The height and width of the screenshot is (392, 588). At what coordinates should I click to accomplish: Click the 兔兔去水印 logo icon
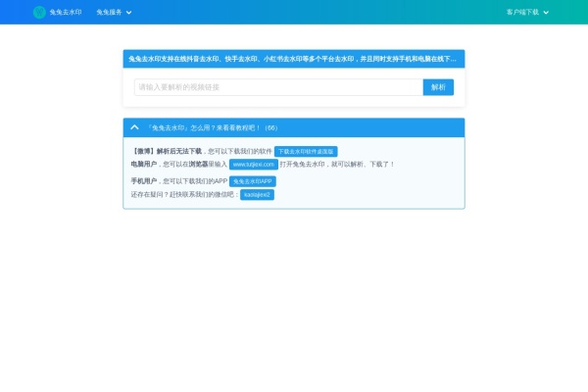pos(39,12)
